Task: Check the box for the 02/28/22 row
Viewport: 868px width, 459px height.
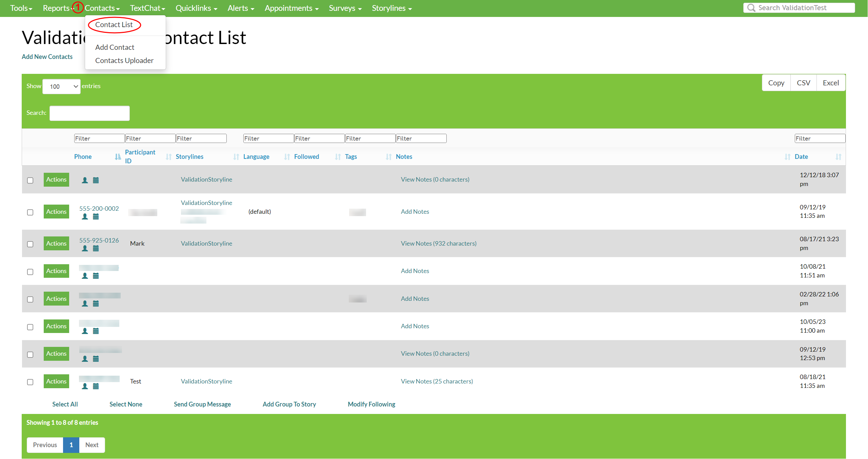Action: click(30, 299)
